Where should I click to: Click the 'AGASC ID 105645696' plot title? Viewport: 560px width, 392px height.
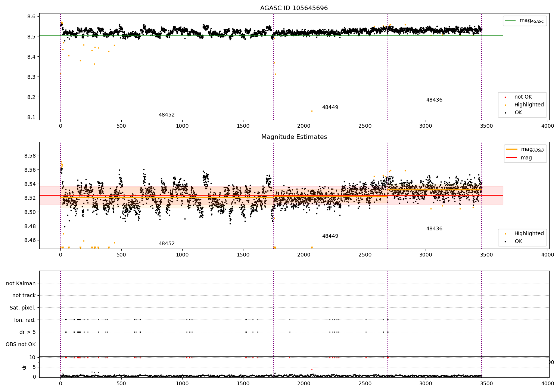click(x=294, y=8)
